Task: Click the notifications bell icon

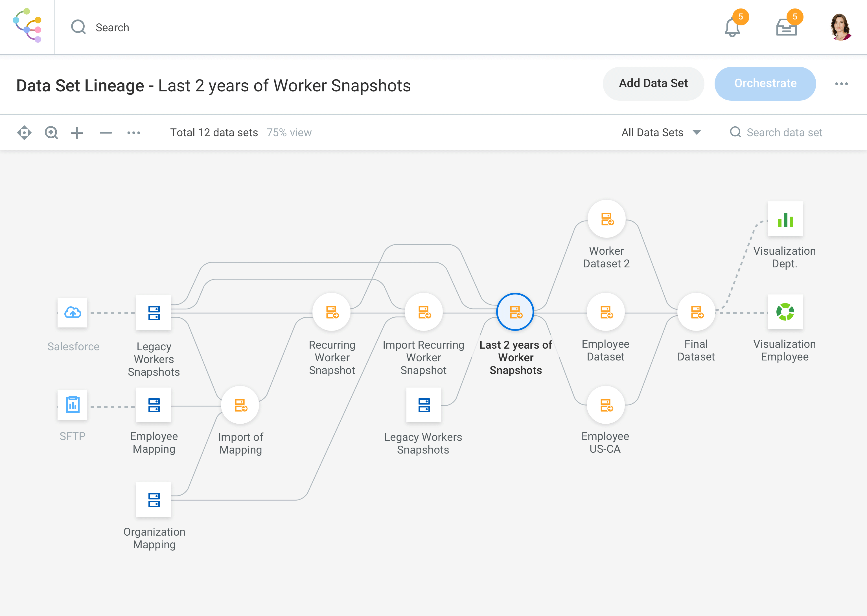Action: tap(732, 28)
